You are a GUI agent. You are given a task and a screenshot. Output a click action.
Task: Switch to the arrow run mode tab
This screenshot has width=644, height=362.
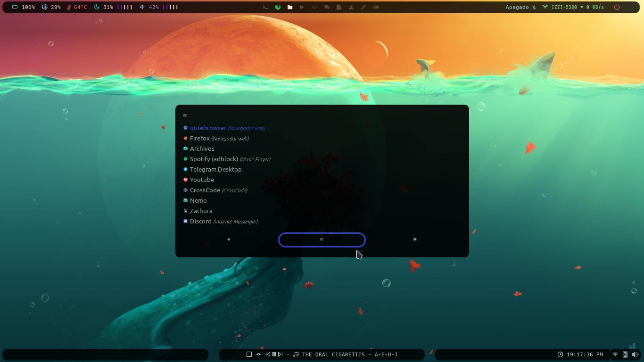click(x=229, y=239)
